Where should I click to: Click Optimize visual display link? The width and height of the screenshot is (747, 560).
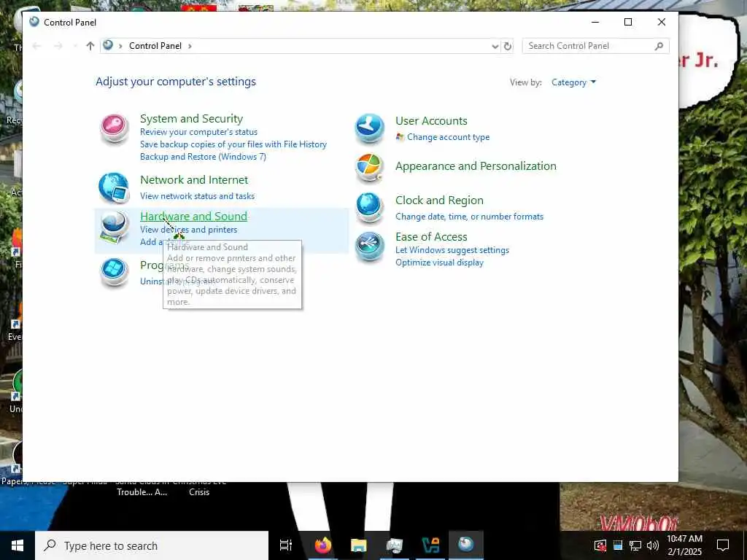coord(439,262)
